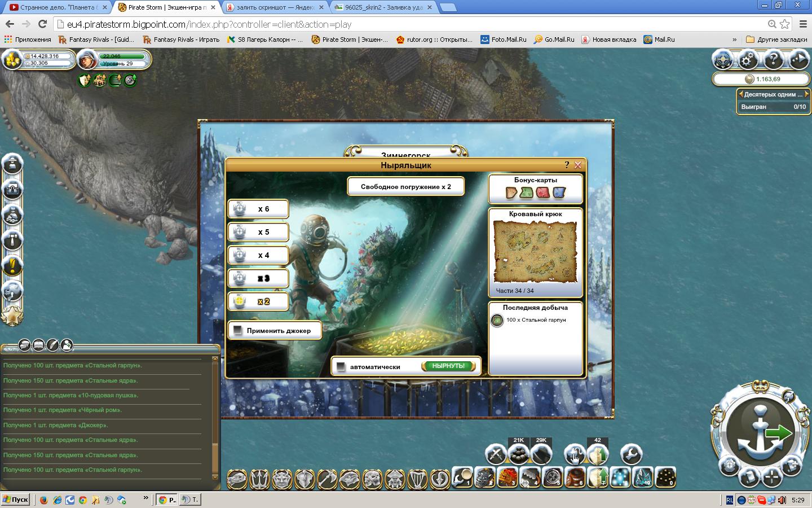The width and height of the screenshot is (812, 508).
Task: Open help in the Ныряльщик dialog
Action: pyautogui.click(x=567, y=165)
